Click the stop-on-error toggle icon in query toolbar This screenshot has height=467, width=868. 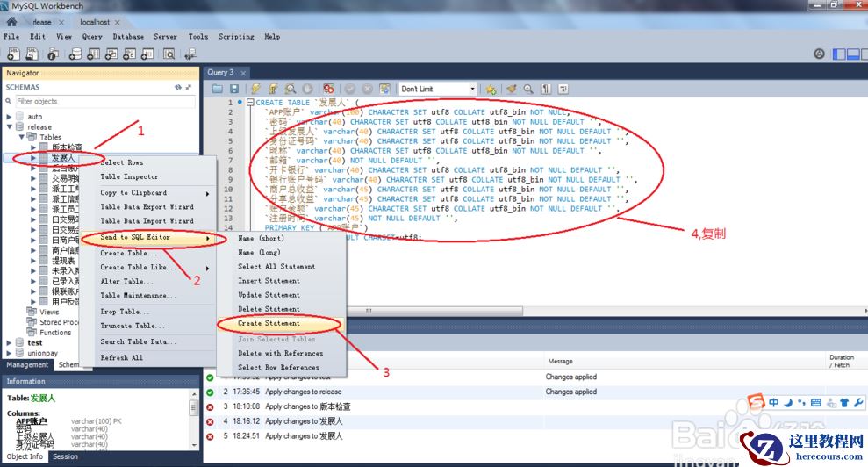[x=328, y=89]
